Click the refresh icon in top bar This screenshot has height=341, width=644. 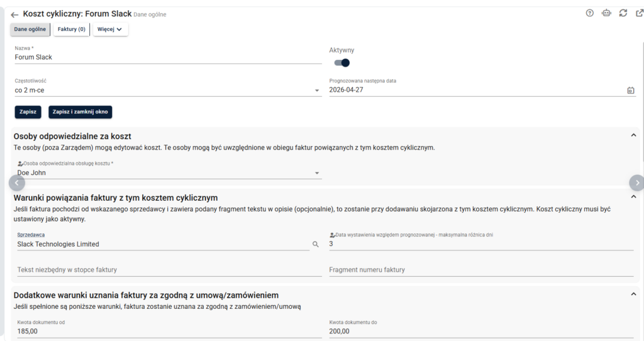click(x=623, y=13)
